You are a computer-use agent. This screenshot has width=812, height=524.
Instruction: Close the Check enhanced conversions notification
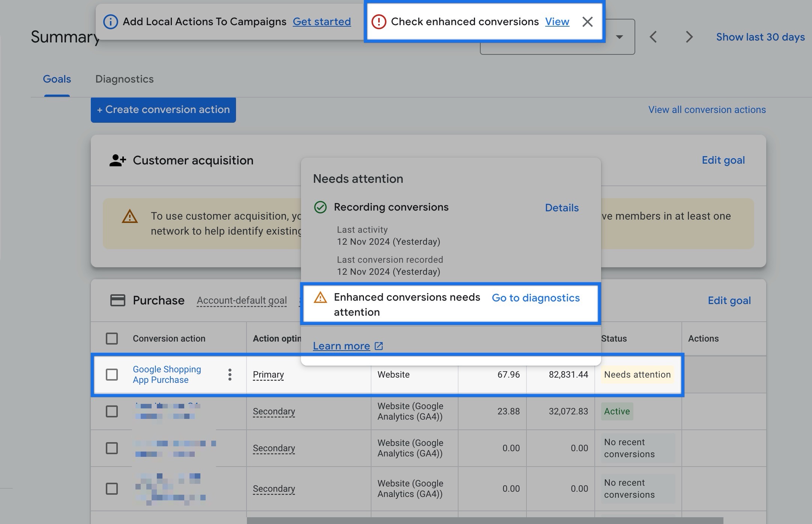pyautogui.click(x=587, y=22)
